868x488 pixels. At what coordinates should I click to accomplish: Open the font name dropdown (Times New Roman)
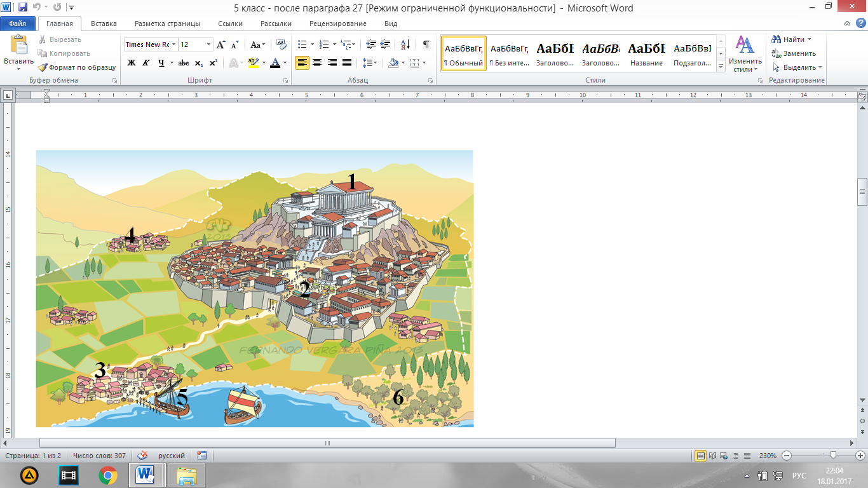tap(173, 44)
